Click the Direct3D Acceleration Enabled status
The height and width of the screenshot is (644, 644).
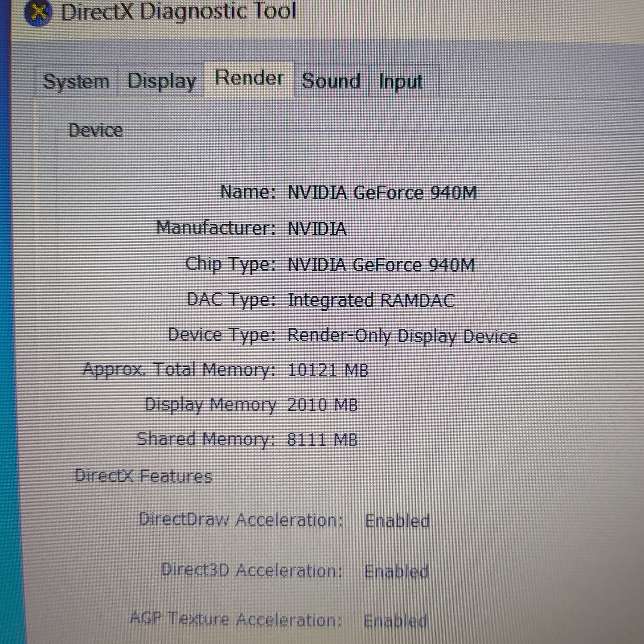(x=396, y=571)
